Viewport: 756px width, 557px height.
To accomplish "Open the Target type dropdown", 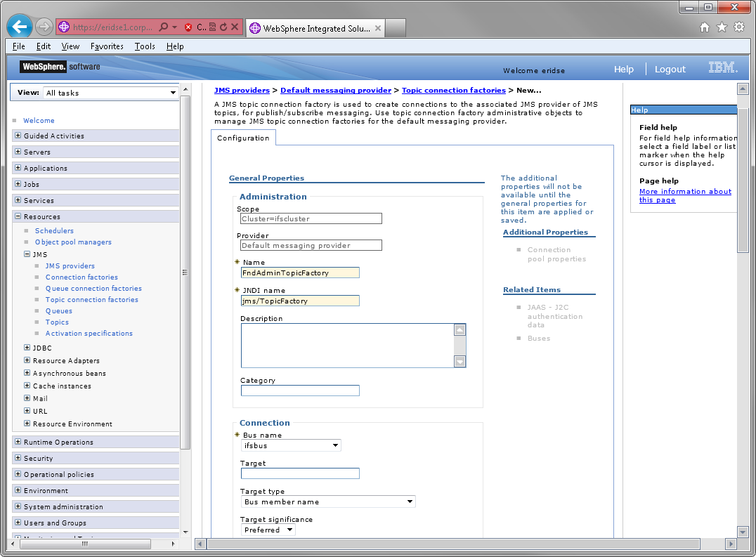I will coord(328,502).
